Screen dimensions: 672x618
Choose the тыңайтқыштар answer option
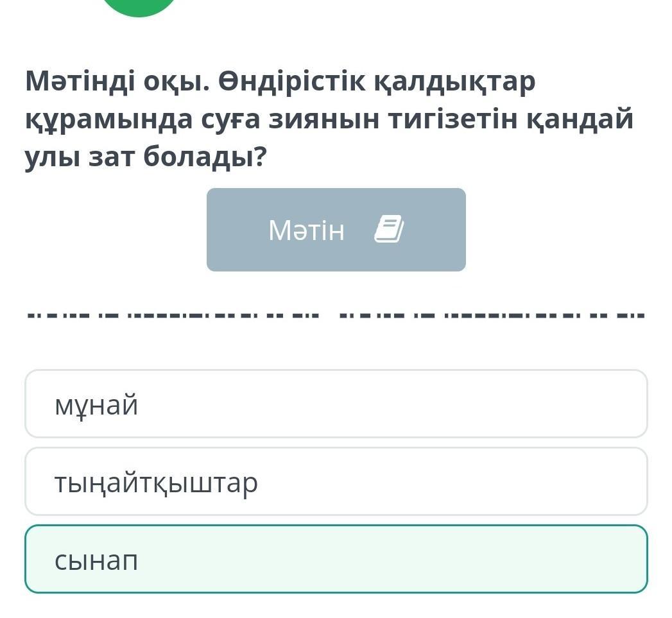(336, 481)
